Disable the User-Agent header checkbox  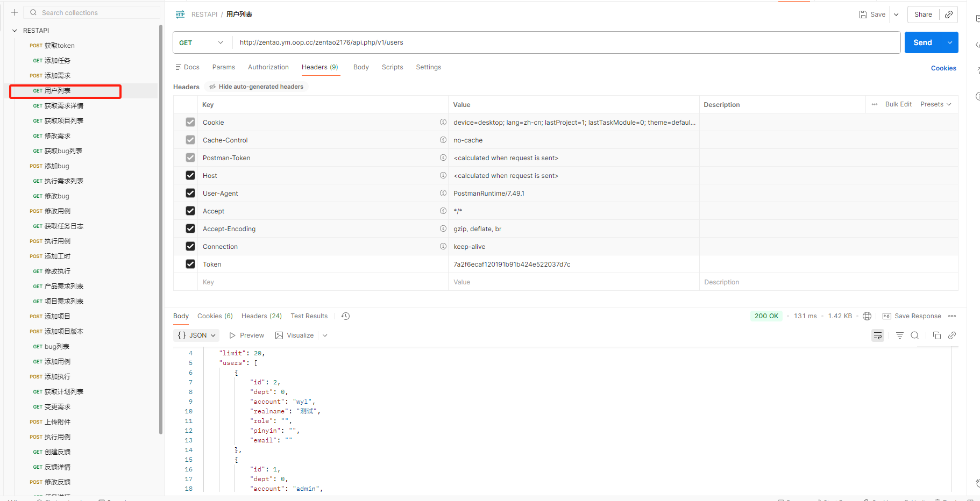[190, 193]
